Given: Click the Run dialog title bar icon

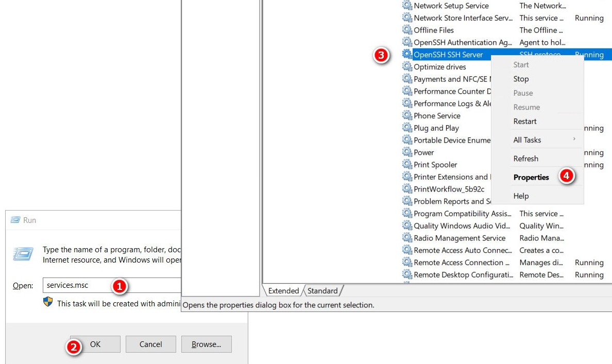Looking at the screenshot, I should 15,220.
